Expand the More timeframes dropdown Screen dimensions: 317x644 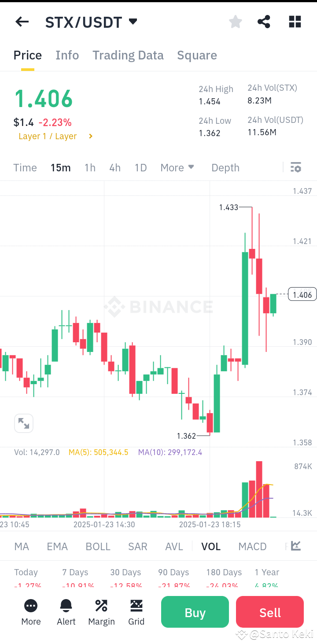tap(177, 167)
